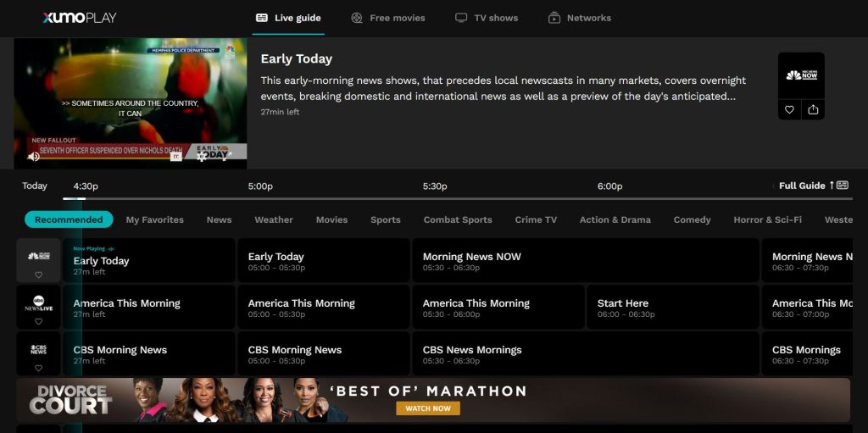868x433 pixels.
Task: Expand the Full Guide view
Action: coord(814,186)
